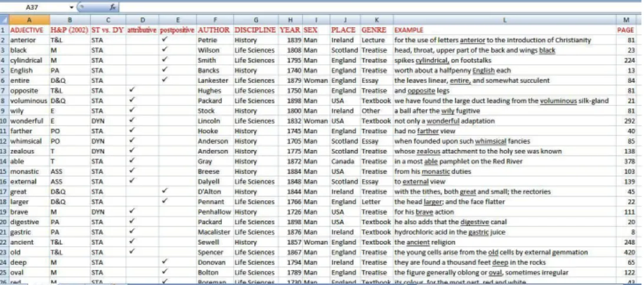This screenshot has width=644, height=285.
Task: Select the genre cell Letter
Action: pos(377,202)
